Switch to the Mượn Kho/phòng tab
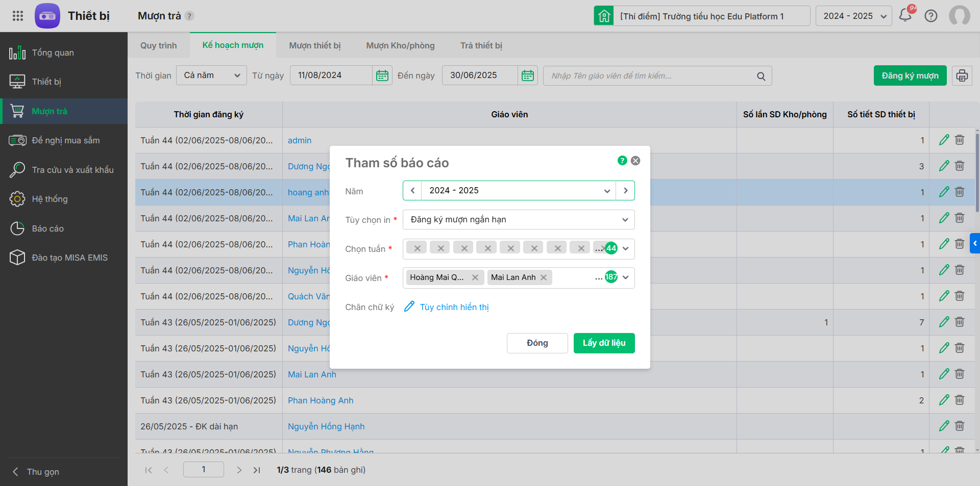Image resolution: width=980 pixels, height=486 pixels. [x=400, y=45]
